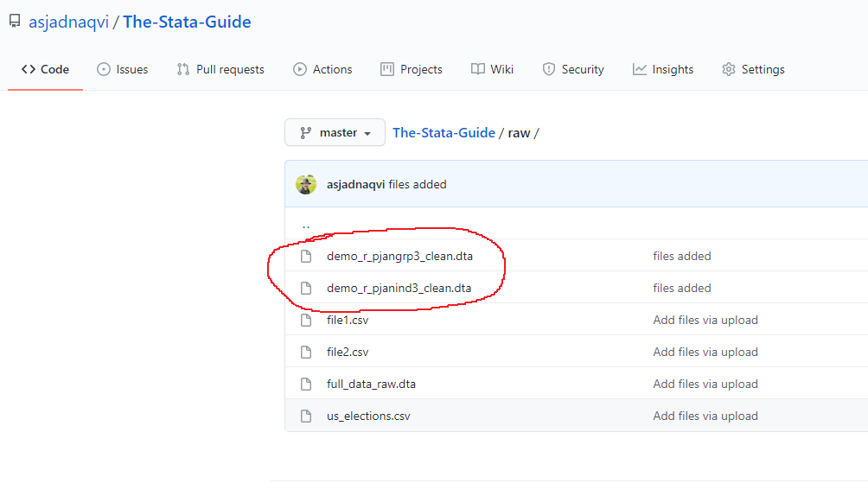This screenshot has width=868, height=496.
Task: Click the file icon next to us_elections.csv
Action: pos(306,417)
